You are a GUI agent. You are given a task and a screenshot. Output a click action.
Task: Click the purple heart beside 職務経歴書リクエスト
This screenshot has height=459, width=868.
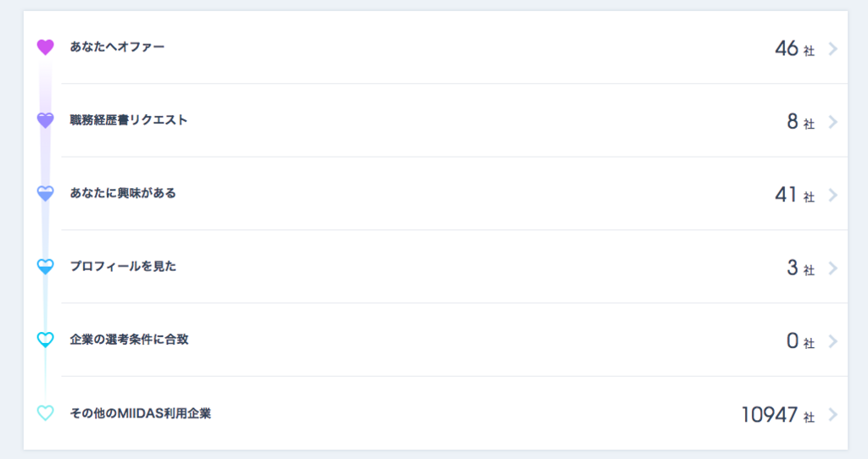click(x=46, y=120)
